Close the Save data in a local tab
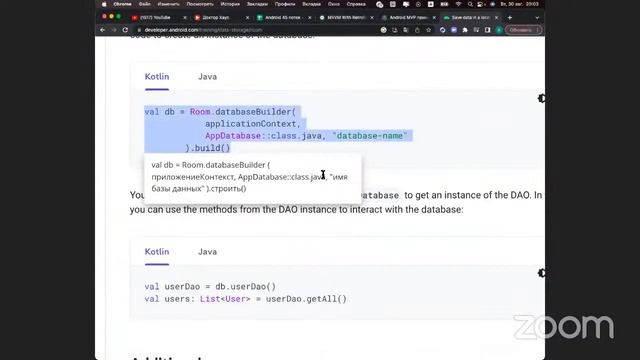Image resolution: width=640 pixels, height=360 pixels. (x=496, y=18)
